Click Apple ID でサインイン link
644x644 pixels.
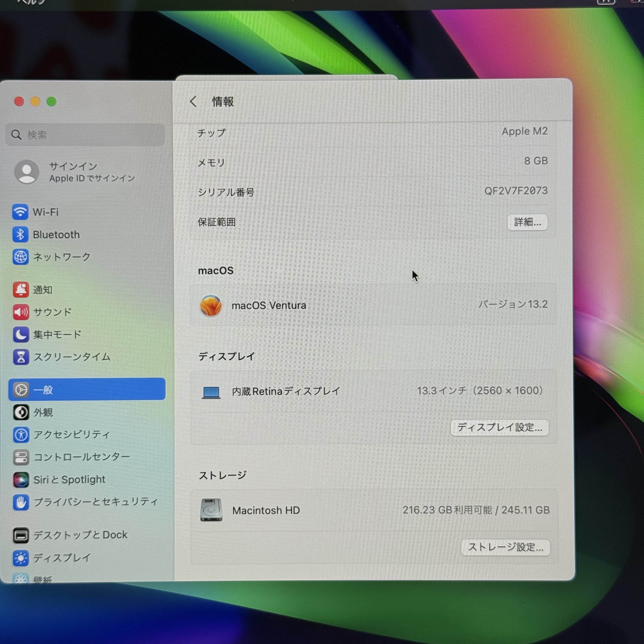click(x=92, y=178)
